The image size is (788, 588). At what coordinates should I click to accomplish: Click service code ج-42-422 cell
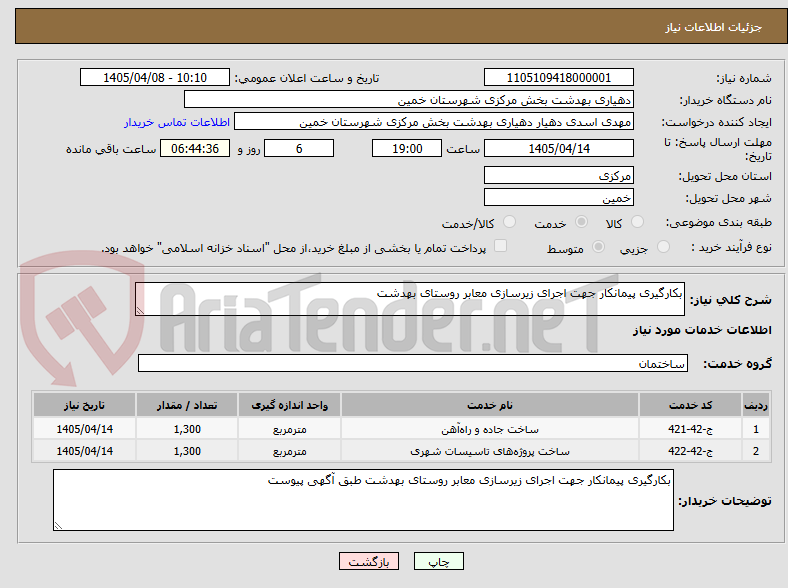pos(691,451)
